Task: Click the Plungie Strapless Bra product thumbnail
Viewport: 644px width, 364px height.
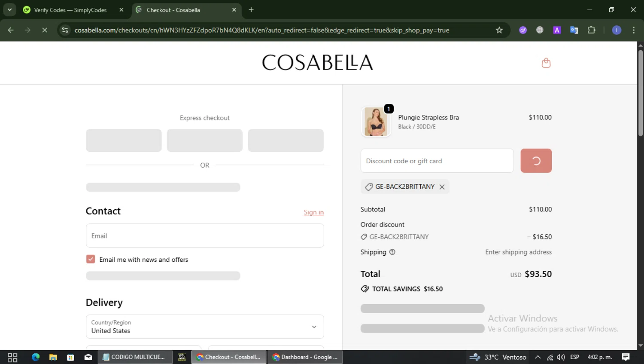Action: (376, 122)
